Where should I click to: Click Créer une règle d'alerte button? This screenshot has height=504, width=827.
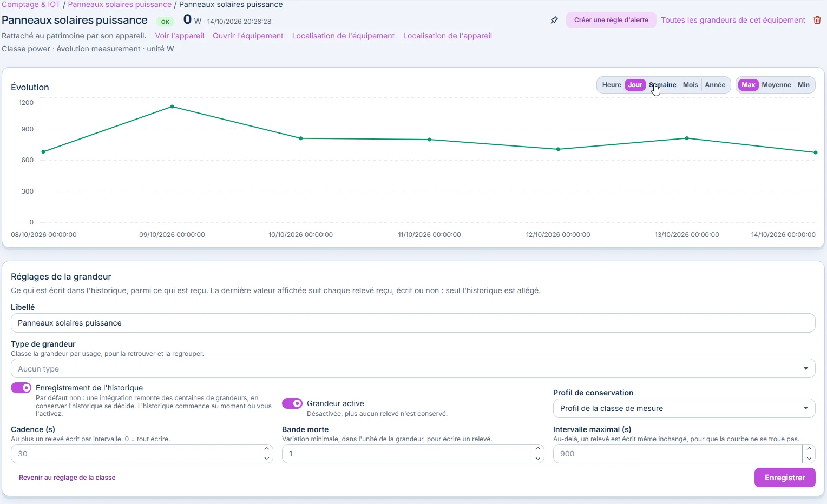(x=611, y=20)
